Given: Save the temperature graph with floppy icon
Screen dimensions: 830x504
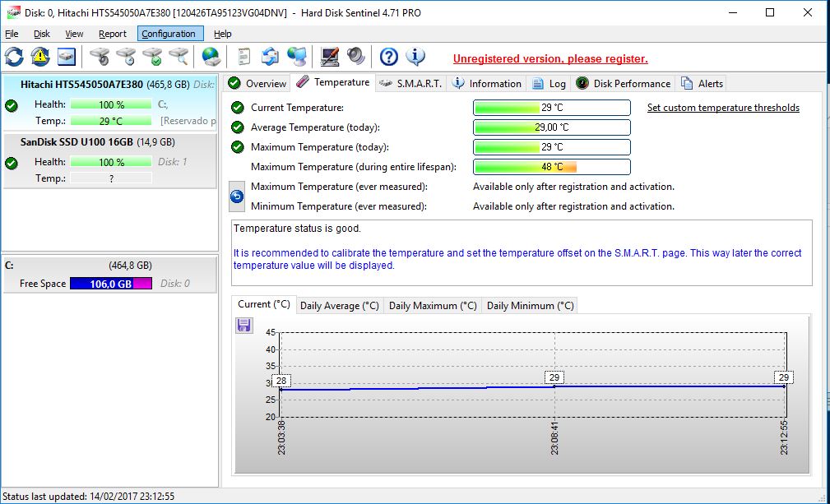Looking at the screenshot, I should [243, 326].
